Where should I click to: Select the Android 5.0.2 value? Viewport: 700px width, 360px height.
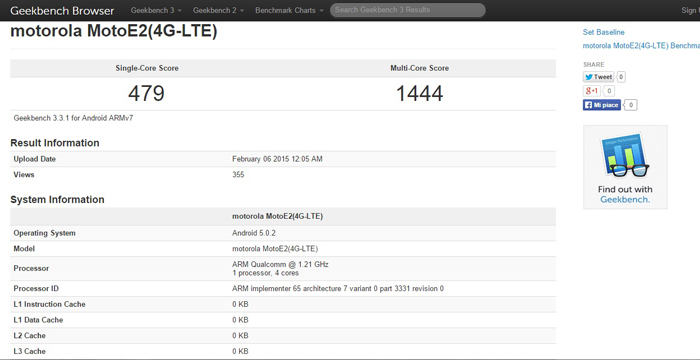(254, 233)
